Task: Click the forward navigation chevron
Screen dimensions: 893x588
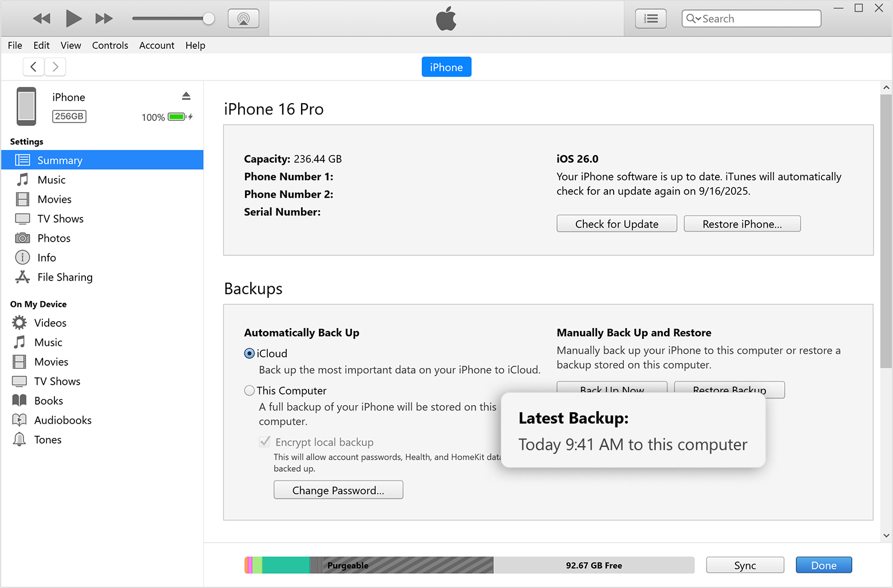Action: pos(55,66)
